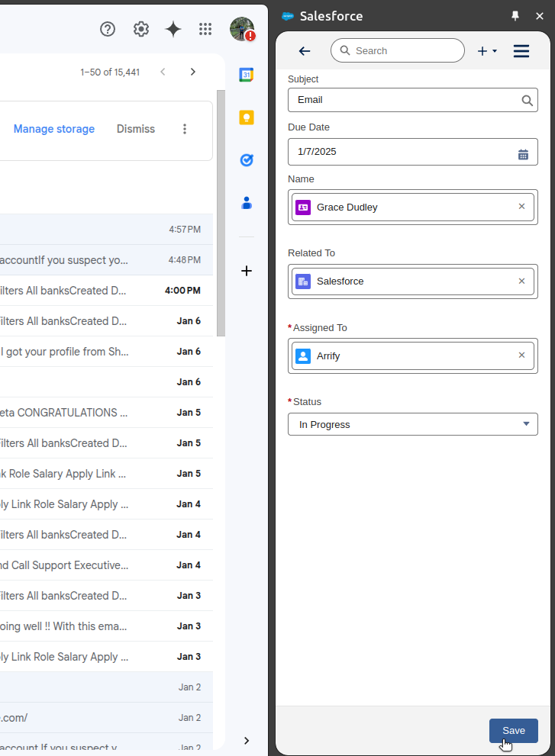Viewport: 555px width, 756px height.
Task: Open the email received at 4:48 PM
Action: pos(106,260)
